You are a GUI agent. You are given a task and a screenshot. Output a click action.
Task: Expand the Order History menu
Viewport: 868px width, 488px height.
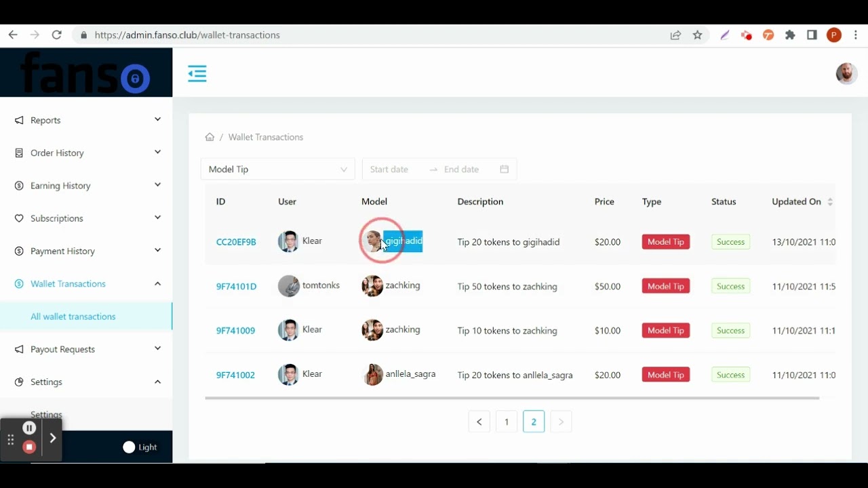[157, 152]
